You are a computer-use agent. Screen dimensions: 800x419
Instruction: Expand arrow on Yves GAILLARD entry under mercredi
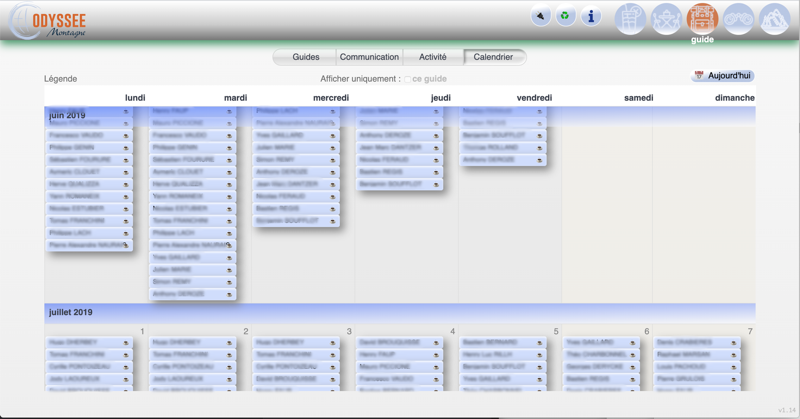point(333,136)
